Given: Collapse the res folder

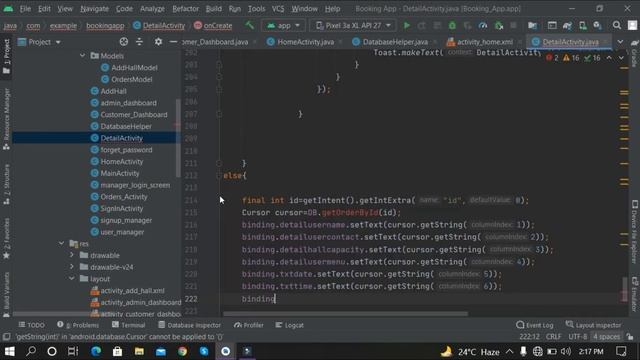Looking at the screenshot, I should (x=61, y=243).
